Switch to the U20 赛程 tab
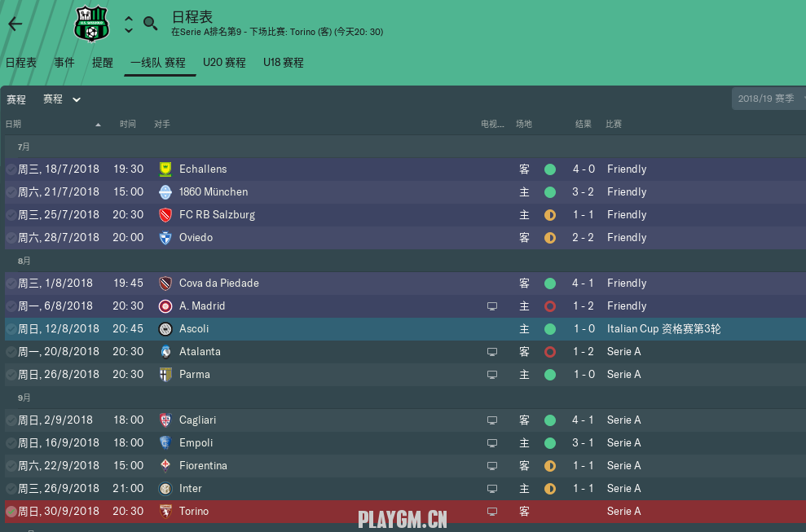Viewport: 806px width, 532px height. click(224, 63)
